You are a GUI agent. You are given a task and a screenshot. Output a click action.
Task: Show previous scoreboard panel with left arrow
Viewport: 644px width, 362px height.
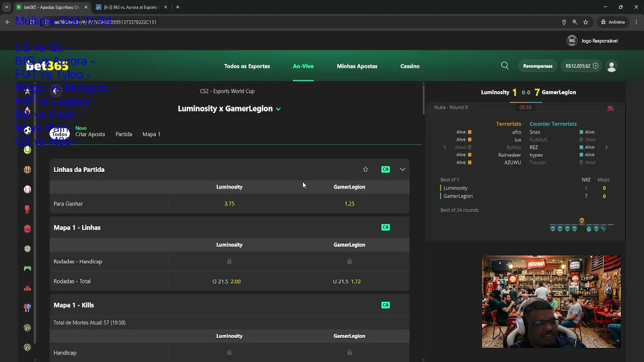445,147
